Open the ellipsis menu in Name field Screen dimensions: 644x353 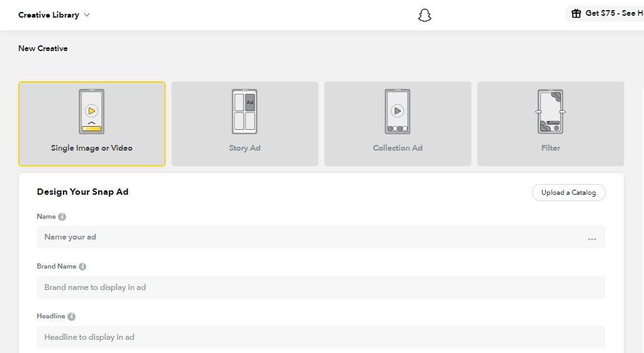click(592, 239)
